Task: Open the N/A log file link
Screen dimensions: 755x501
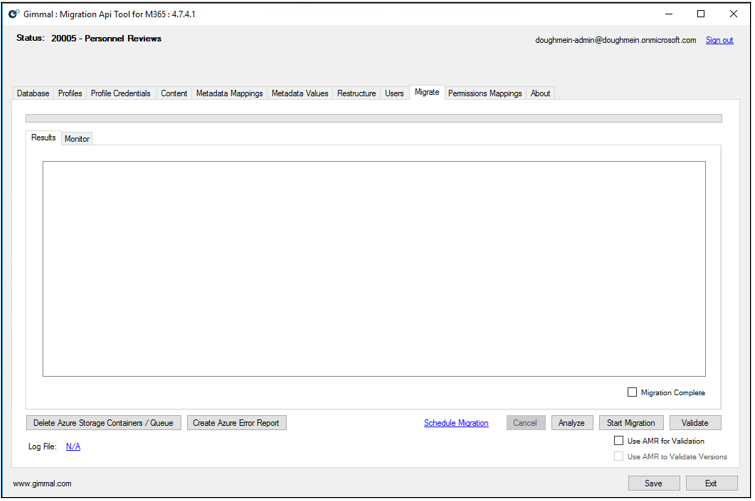Action: click(73, 446)
